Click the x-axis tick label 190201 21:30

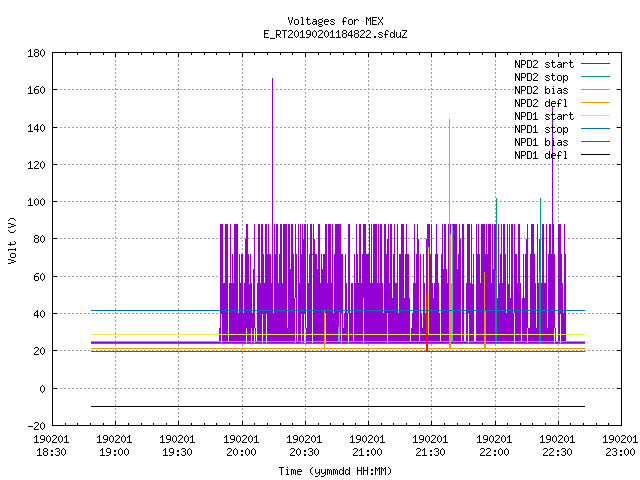click(x=430, y=445)
